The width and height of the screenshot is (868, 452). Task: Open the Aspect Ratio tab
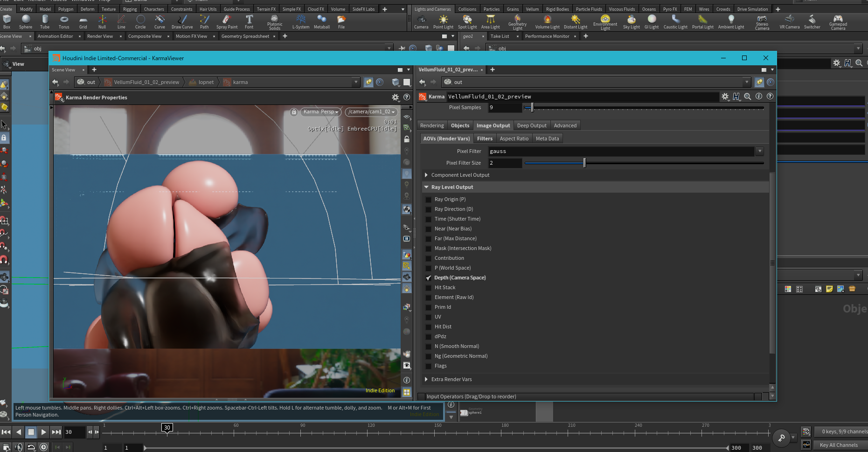[x=514, y=139]
